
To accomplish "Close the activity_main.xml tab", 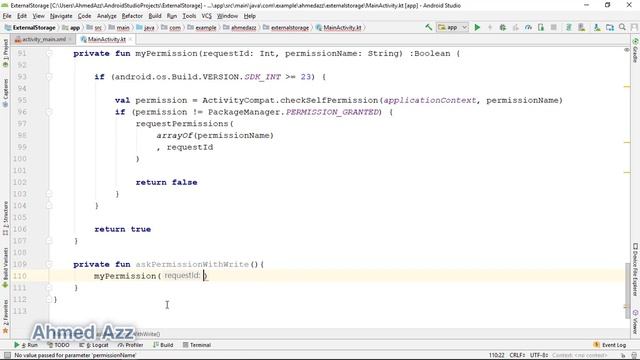I will tap(70, 39).
